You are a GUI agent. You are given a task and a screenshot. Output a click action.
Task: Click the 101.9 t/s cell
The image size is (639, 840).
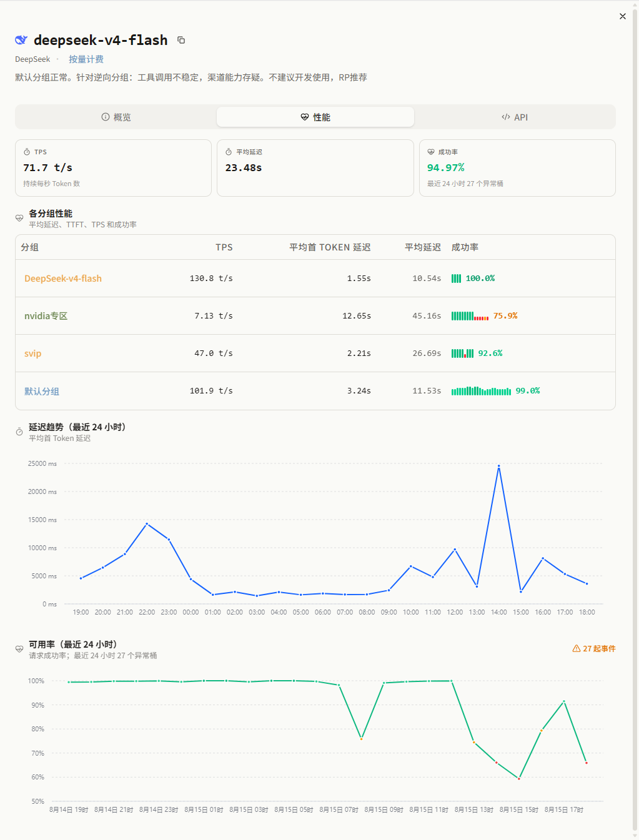[x=211, y=391]
